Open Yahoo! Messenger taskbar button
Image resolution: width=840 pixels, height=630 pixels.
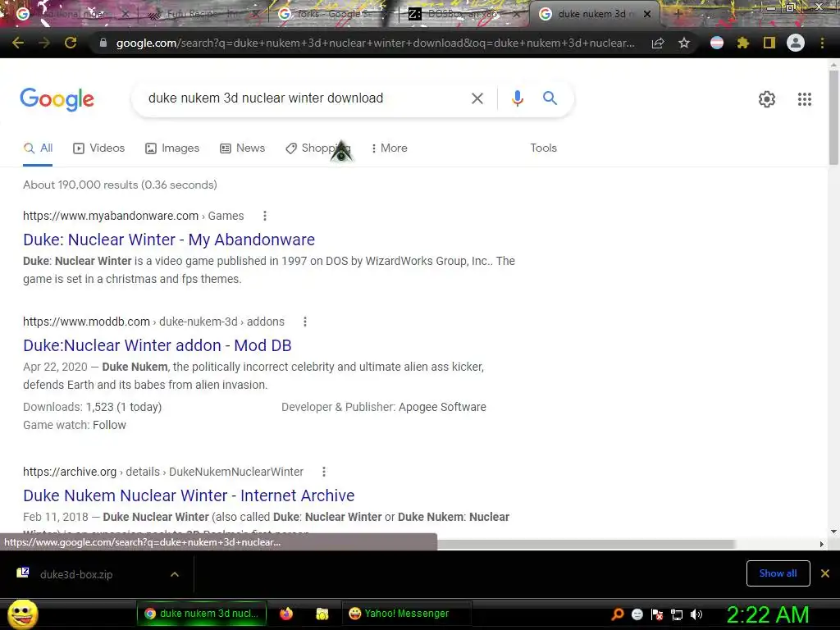pyautogui.click(x=406, y=614)
